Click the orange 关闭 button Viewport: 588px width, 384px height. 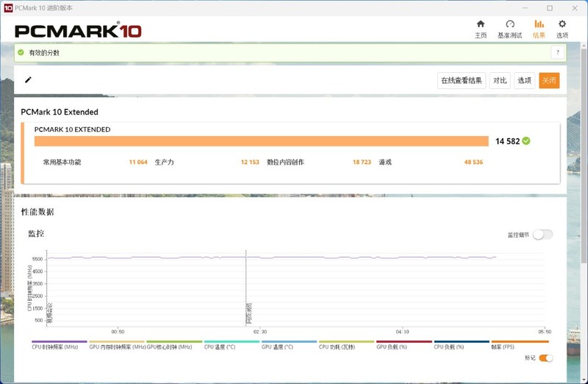549,80
